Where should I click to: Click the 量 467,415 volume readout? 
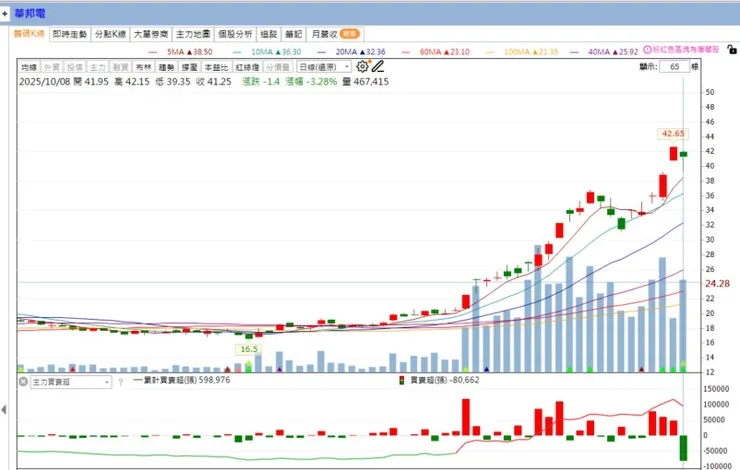[365, 82]
